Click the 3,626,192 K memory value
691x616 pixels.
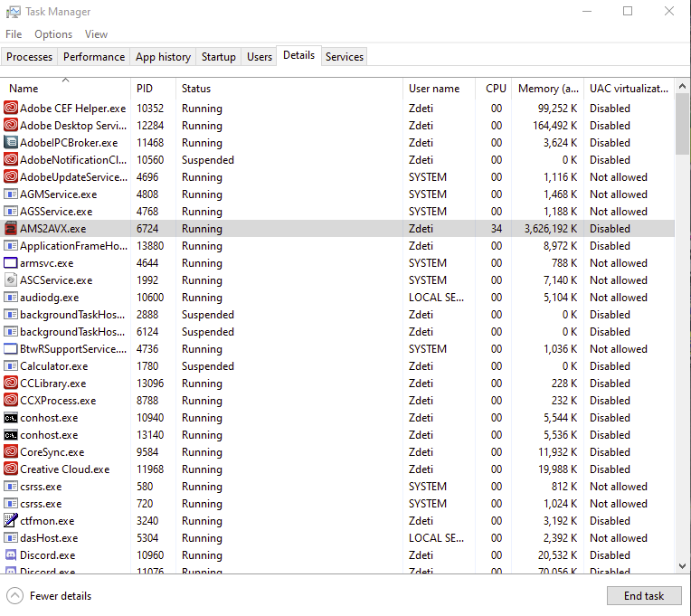click(x=551, y=229)
